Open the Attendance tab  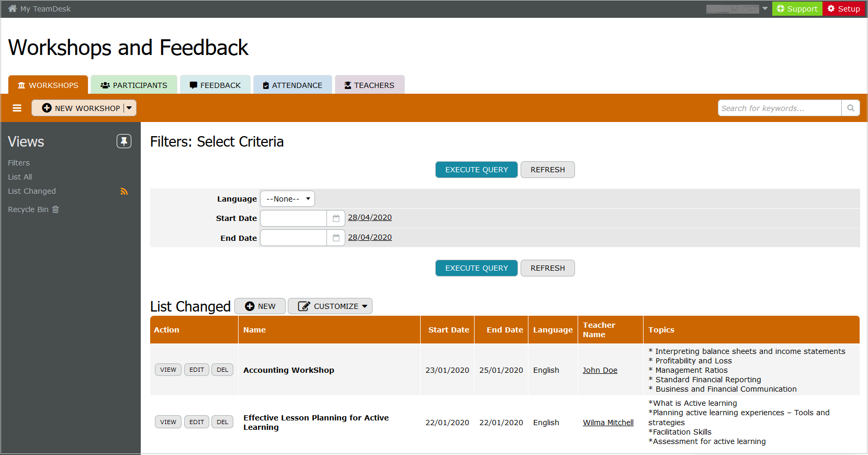point(292,85)
